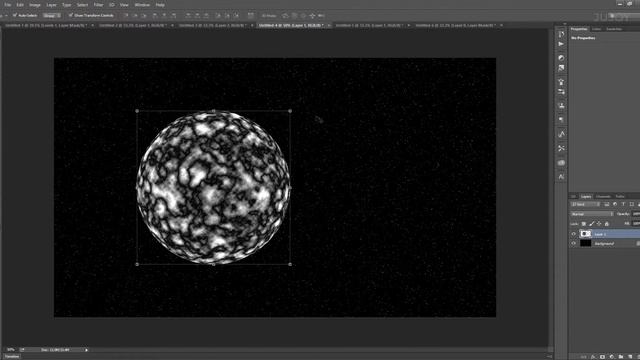Open the File menu
This screenshot has width=640, height=360.
pos(8,5)
